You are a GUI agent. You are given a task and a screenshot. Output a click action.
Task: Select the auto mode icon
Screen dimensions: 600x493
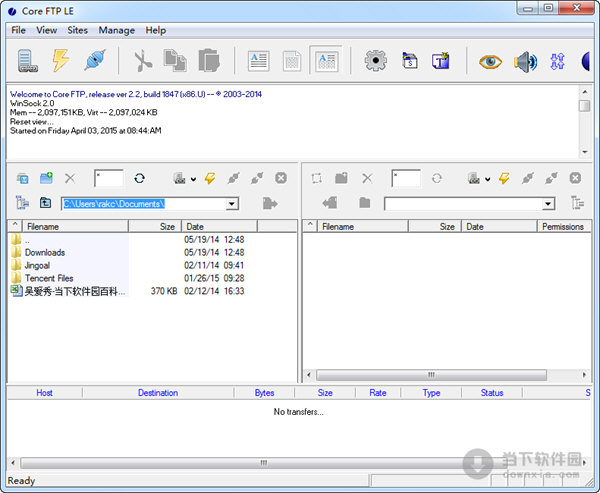coord(326,60)
